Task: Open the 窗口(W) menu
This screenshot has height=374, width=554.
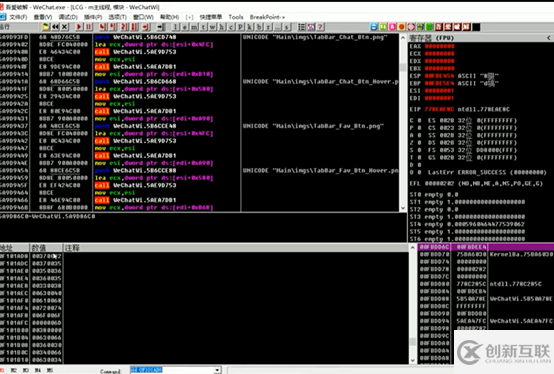Action: click(x=143, y=17)
